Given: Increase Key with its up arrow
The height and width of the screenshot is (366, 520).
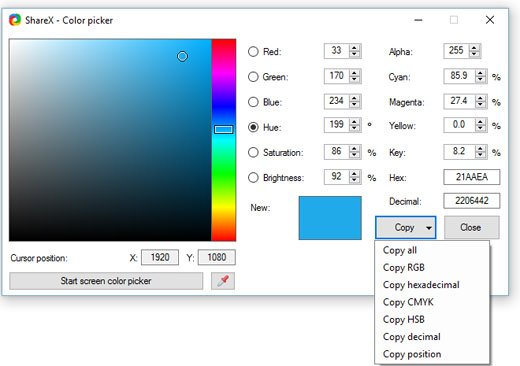Looking at the screenshot, I should tap(480, 149).
